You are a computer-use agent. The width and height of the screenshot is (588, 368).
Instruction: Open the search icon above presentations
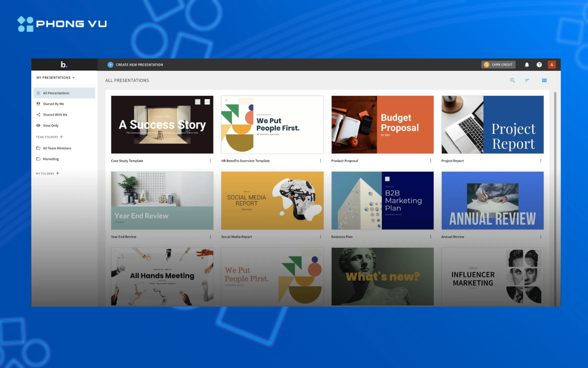click(512, 80)
